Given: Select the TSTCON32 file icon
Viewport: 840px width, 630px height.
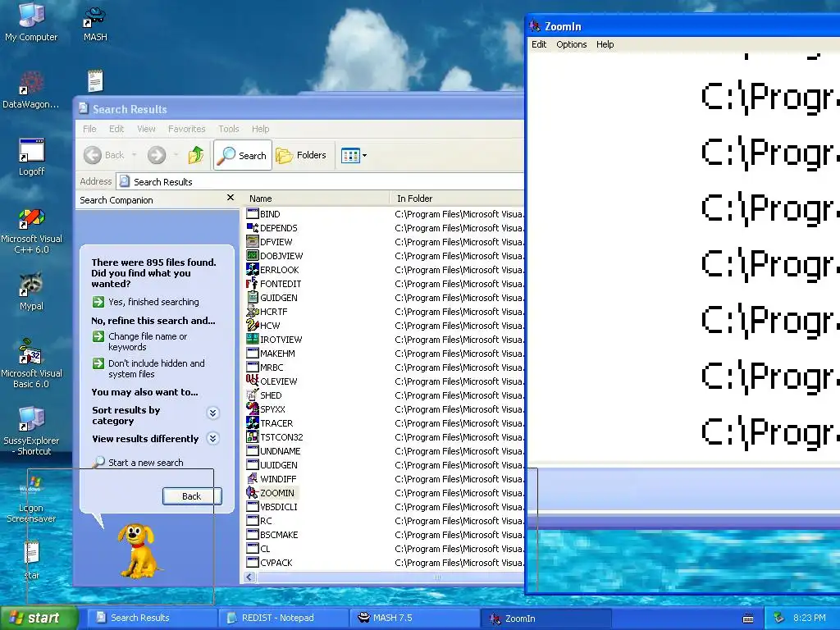Looking at the screenshot, I should (253, 436).
